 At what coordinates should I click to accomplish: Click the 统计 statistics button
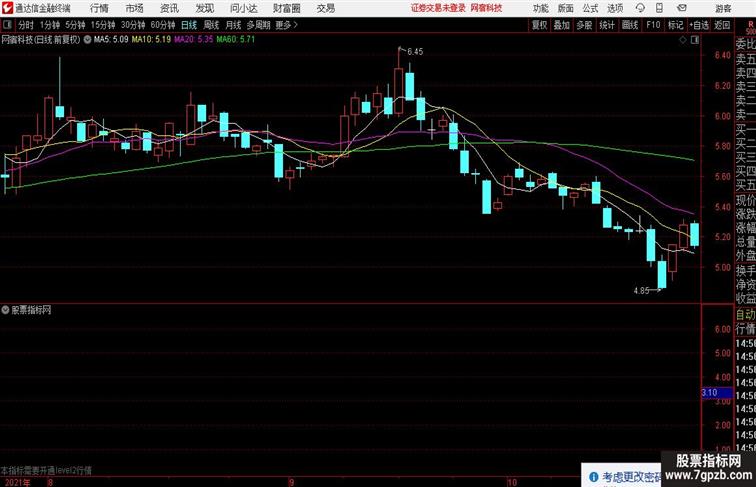coord(607,25)
